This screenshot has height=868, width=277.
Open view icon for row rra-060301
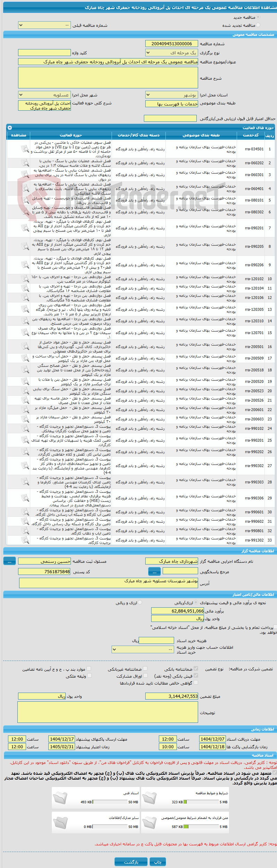(x=25, y=175)
